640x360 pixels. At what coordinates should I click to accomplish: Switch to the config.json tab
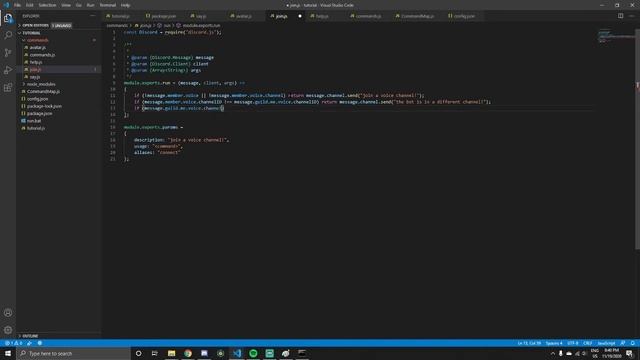[464, 16]
